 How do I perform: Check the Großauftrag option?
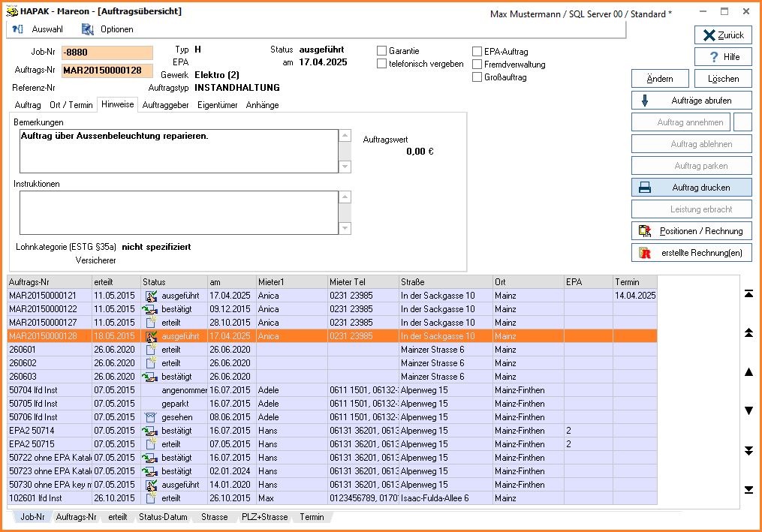coord(477,77)
